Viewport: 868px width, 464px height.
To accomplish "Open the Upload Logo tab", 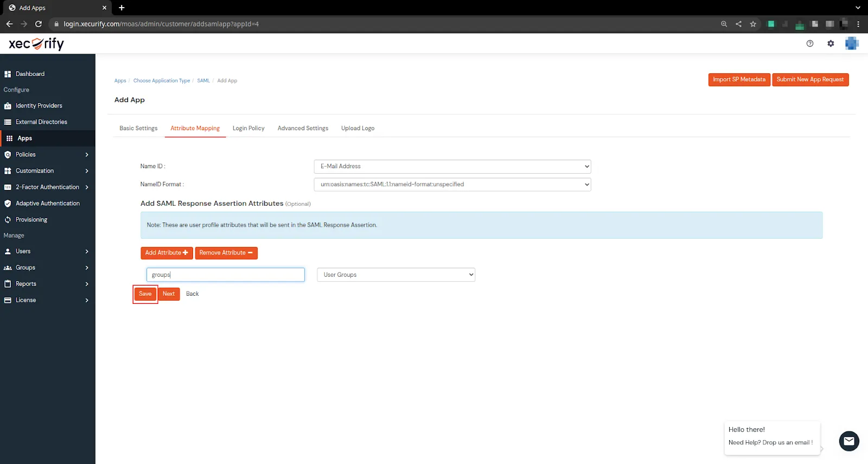I will 358,129.
